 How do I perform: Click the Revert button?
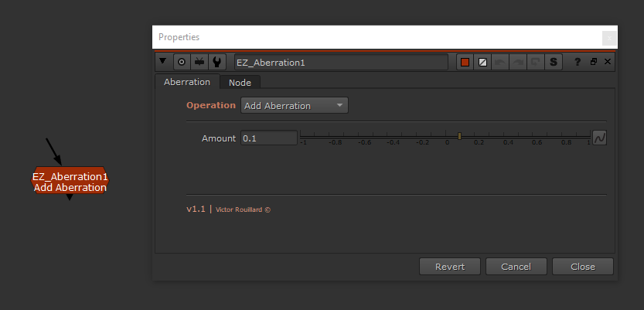coord(450,267)
